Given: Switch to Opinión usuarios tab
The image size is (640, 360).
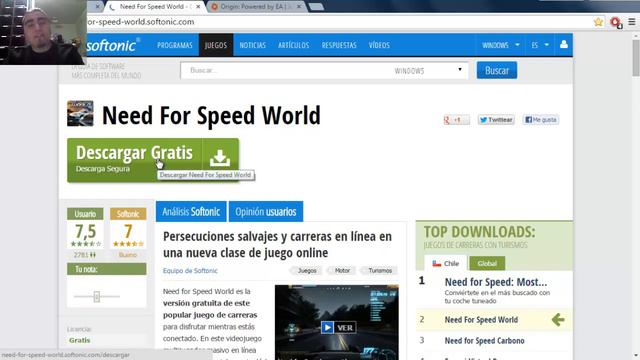Looking at the screenshot, I should click(x=266, y=211).
